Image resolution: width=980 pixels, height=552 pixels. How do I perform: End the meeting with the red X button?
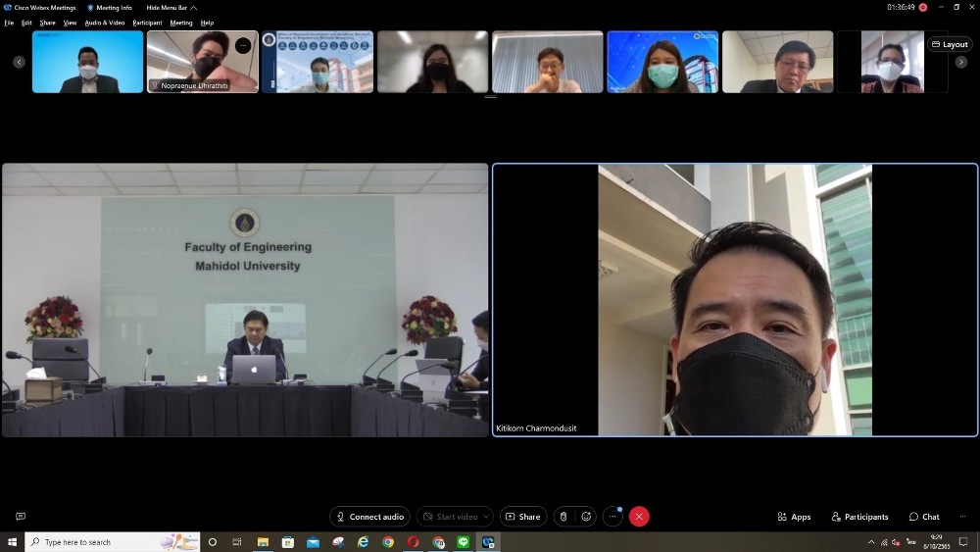click(x=639, y=517)
